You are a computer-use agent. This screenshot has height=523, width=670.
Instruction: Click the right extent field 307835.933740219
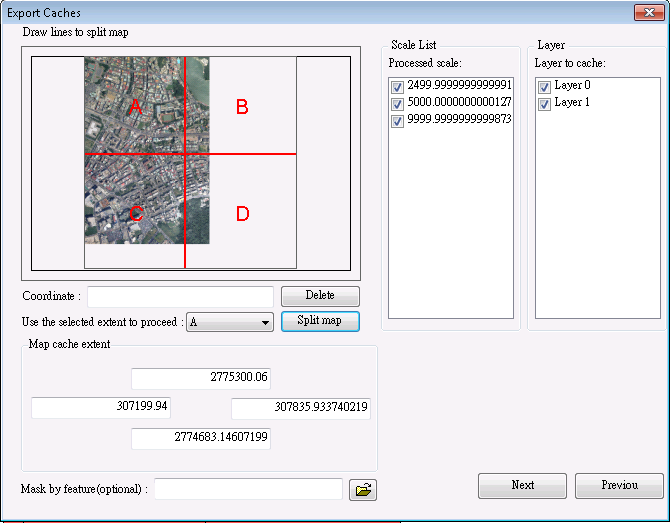[x=301, y=408]
